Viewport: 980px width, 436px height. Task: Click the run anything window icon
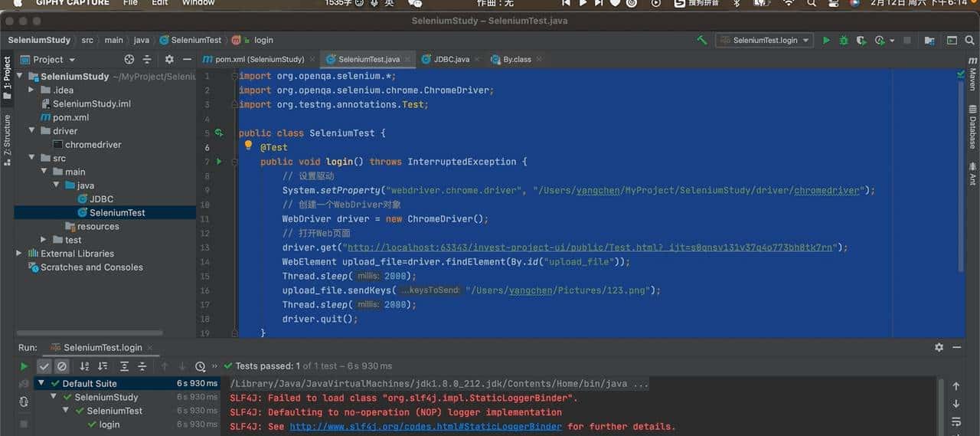952,40
